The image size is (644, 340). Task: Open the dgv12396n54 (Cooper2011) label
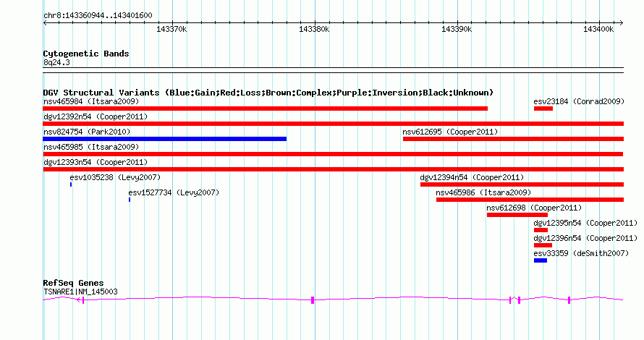(x=585, y=238)
